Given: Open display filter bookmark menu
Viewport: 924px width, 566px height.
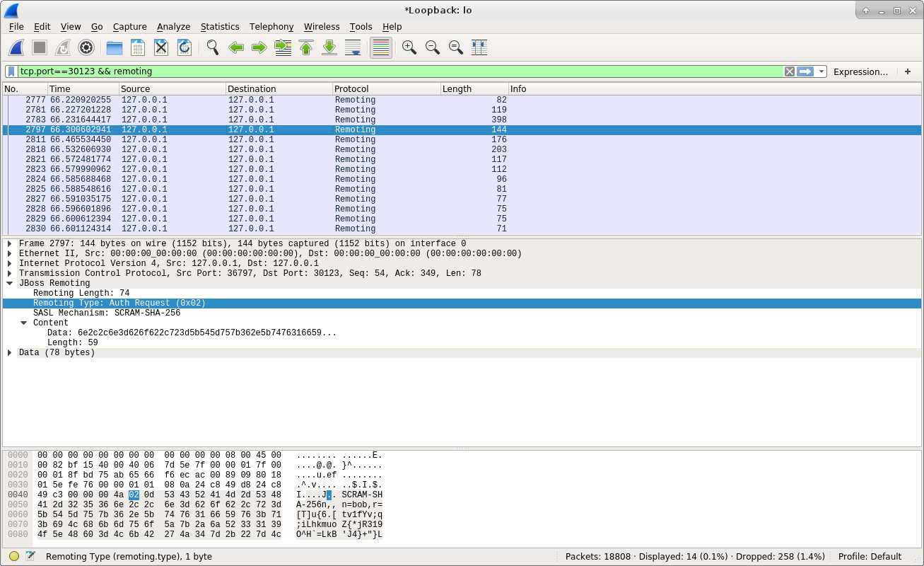Looking at the screenshot, I should pos(11,71).
